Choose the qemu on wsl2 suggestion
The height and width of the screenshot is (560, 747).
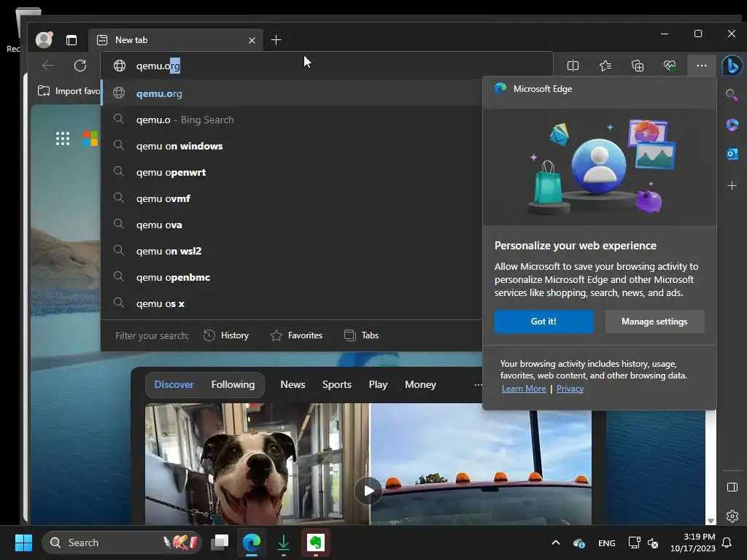[293, 251]
